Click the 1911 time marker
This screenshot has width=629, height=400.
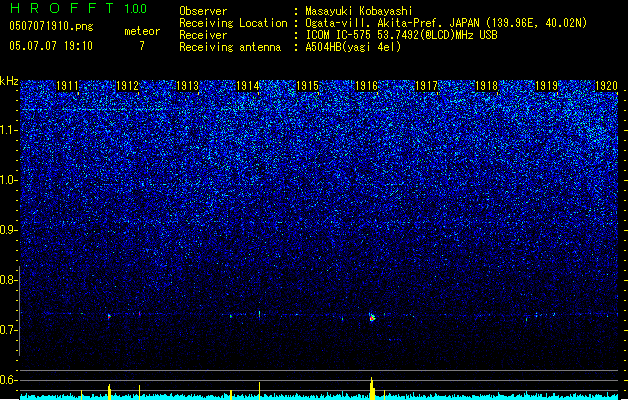point(67,86)
